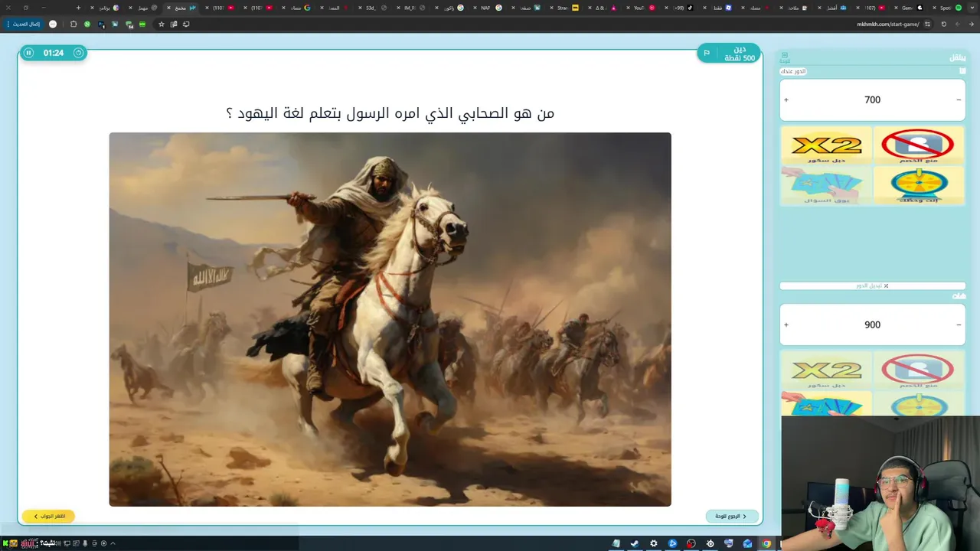
Task: Expand the system tray overflow arrow
Action: (x=113, y=543)
